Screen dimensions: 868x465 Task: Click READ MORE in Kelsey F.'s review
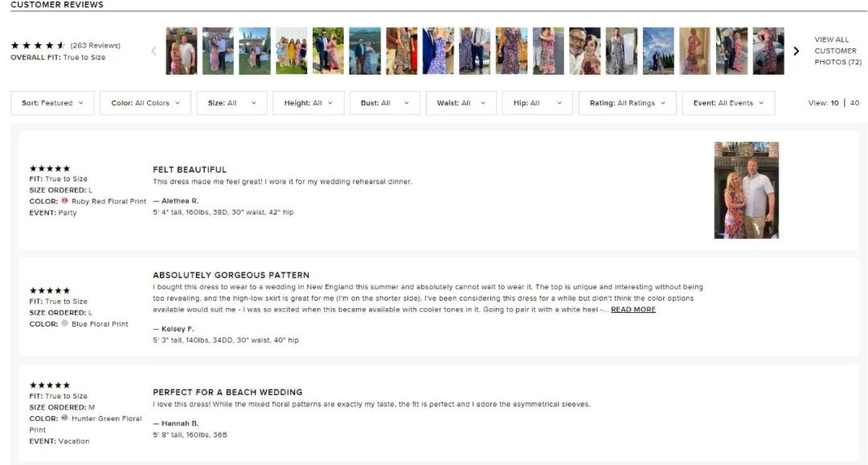[633, 310]
